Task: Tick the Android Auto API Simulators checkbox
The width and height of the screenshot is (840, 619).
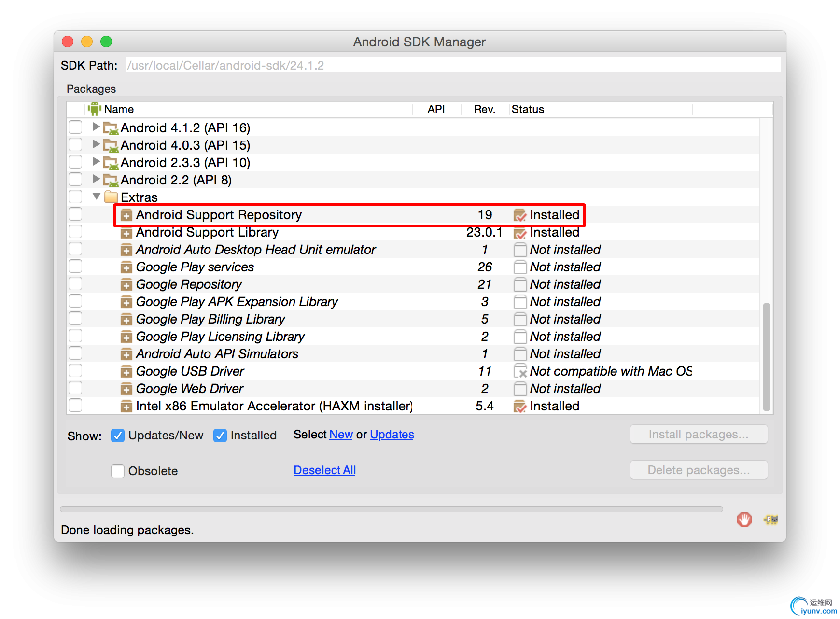Action: (75, 353)
